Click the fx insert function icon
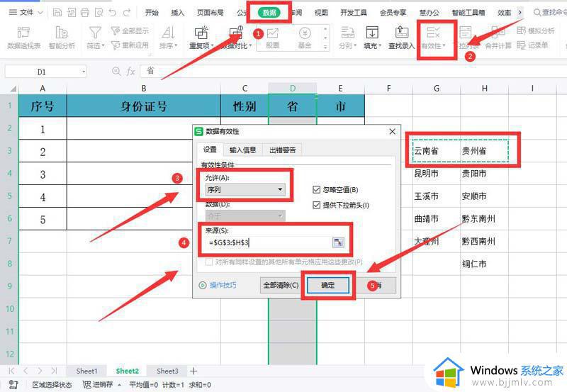Screen dimensions: 567x392 click(130, 72)
